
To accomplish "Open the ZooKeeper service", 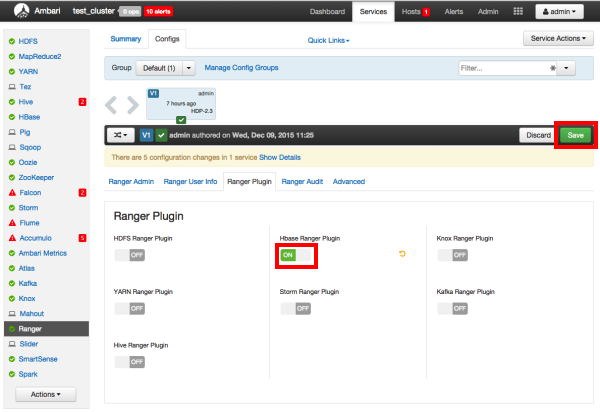I will [x=36, y=178].
